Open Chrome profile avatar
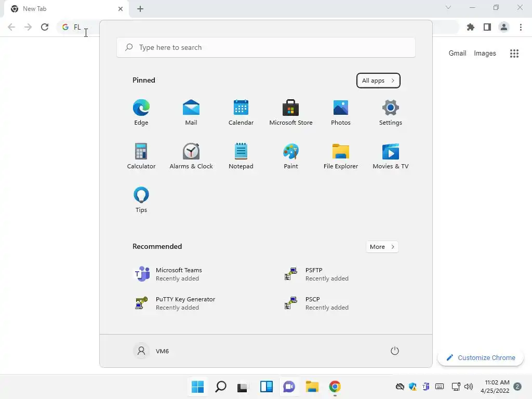 [504, 27]
